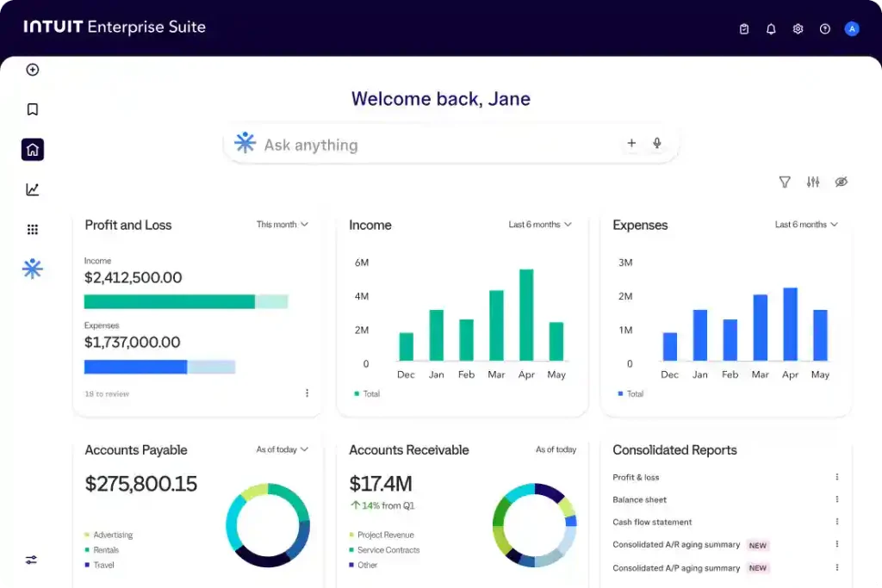Open Consolidated A/R aging summary report
This screenshot has height=588, width=882.
pos(676,545)
